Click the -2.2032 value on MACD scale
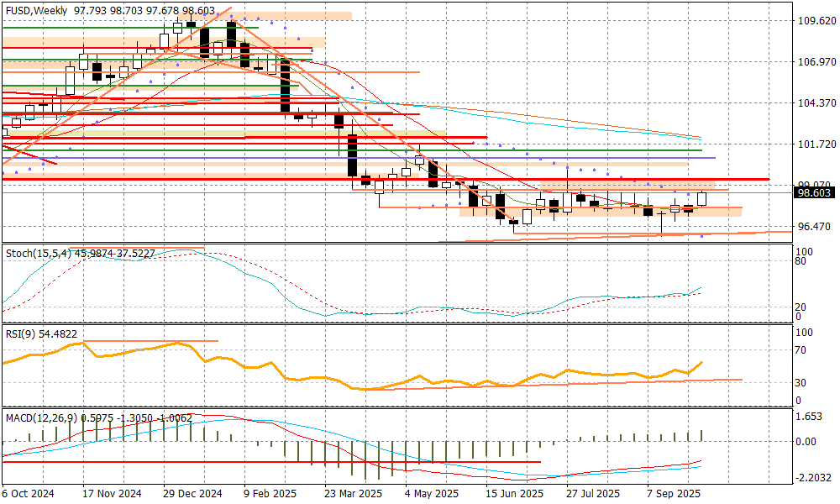 click(813, 477)
